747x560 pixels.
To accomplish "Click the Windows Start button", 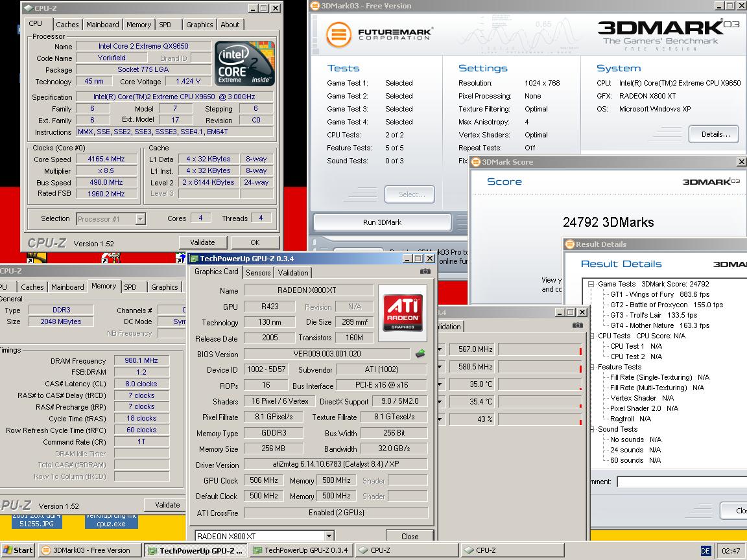I will point(18,550).
